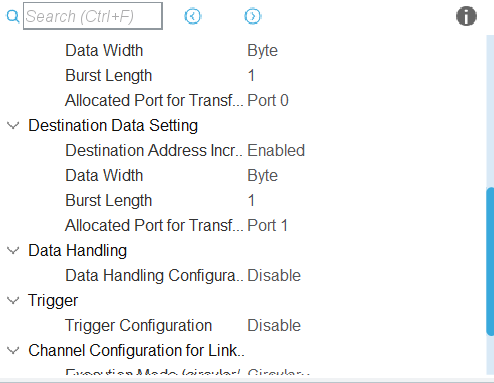Collapse the Data Handling section
Image resolution: width=494 pixels, height=383 pixels.
tap(13, 251)
